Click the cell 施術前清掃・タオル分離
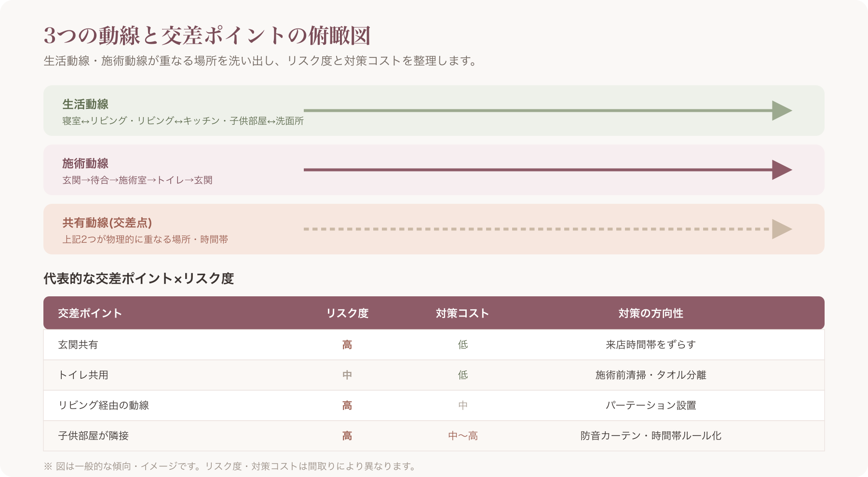868x477 pixels. point(651,375)
